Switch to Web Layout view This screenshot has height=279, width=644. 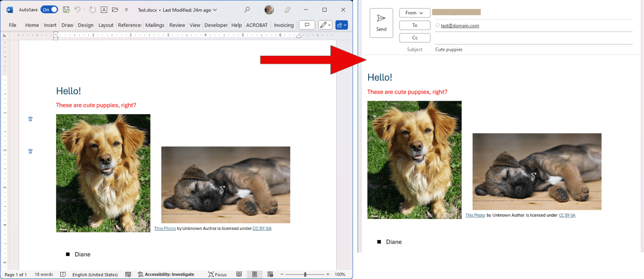point(271,274)
